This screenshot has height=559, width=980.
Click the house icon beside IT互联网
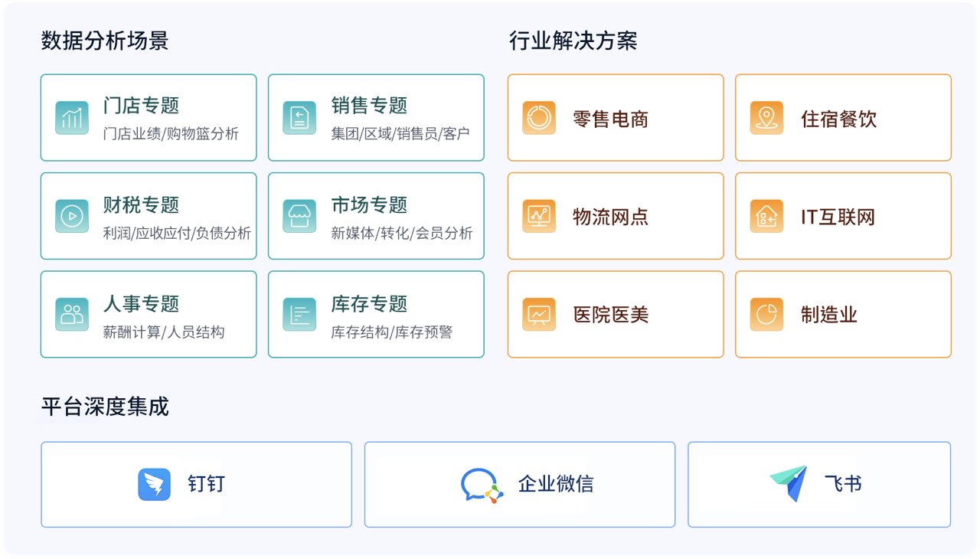[x=766, y=216]
